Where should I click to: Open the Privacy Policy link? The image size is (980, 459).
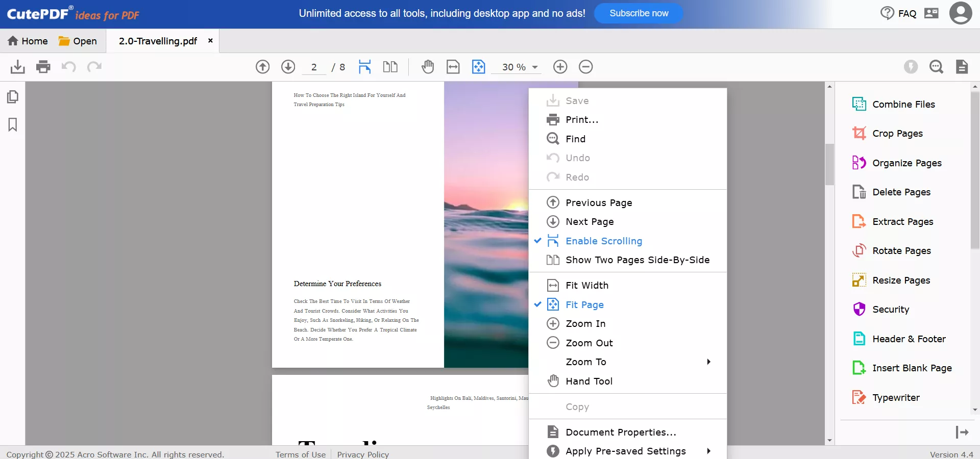(x=363, y=454)
